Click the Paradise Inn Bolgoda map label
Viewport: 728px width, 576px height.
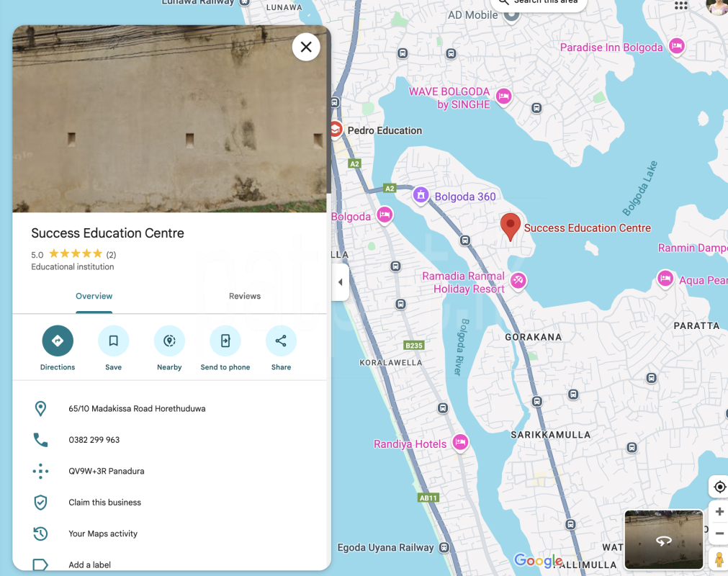click(x=611, y=48)
